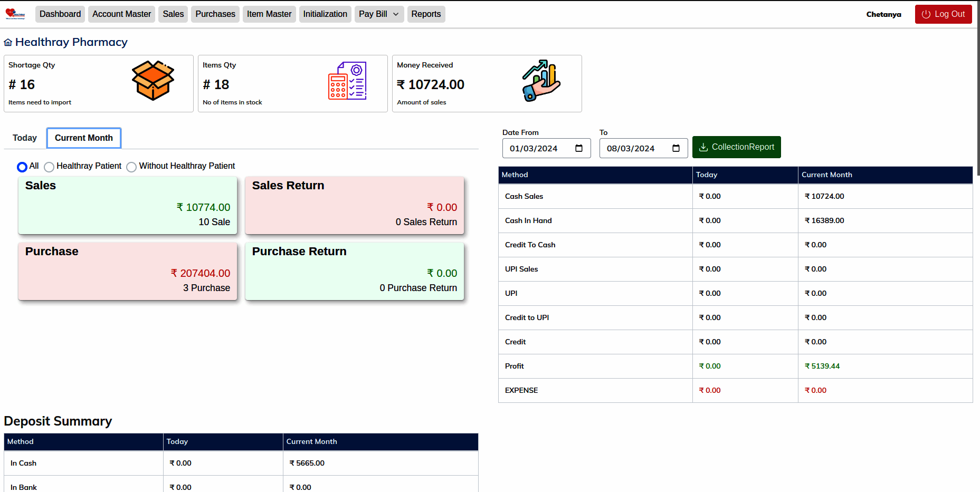Switch to the Today tab
The width and height of the screenshot is (980, 492).
[x=24, y=138]
